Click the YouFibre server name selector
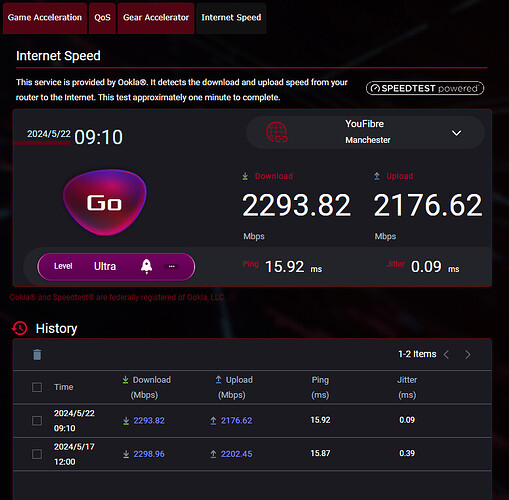Image resolution: width=509 pixels, height=500 pixels. (x=365, y=132)
